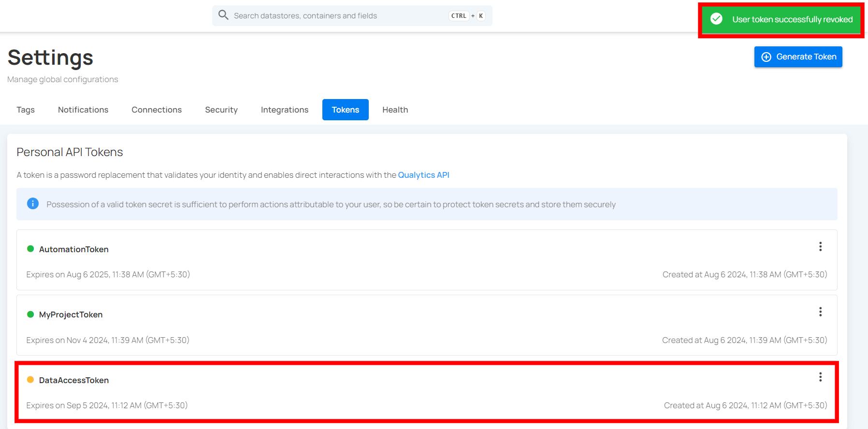Viewport: 868px width, 429px height.
Task: Click 'Created at Aug 6 2024, 11:38 AM' text
Action: pos(745,274)
